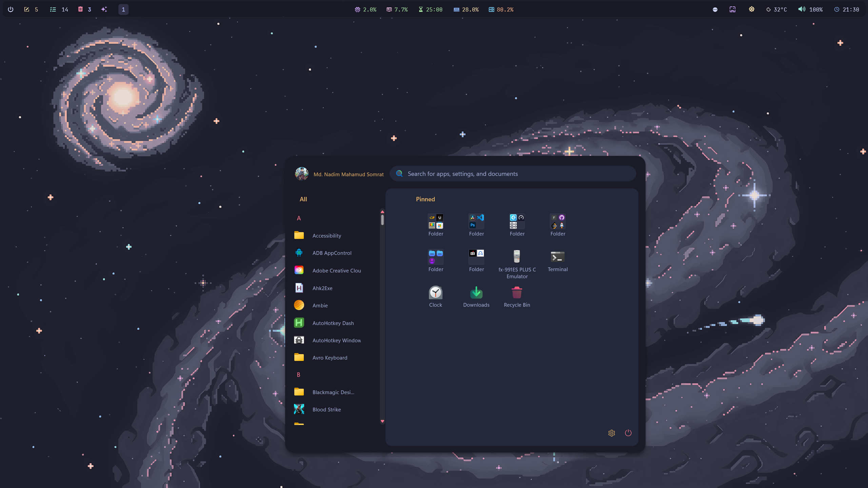Open the task list widget showing 14
Image resolution: width=868 pixels, height=488 pixels.
59,9
